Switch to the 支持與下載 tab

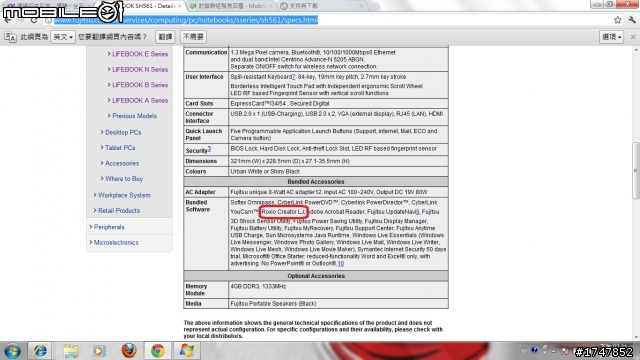click(x=322, y=6)
